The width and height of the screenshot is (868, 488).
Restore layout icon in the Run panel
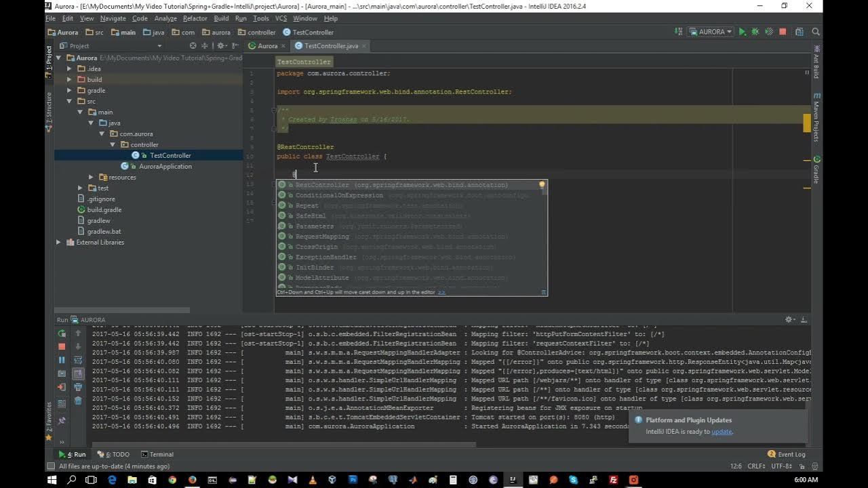[62, 403]
